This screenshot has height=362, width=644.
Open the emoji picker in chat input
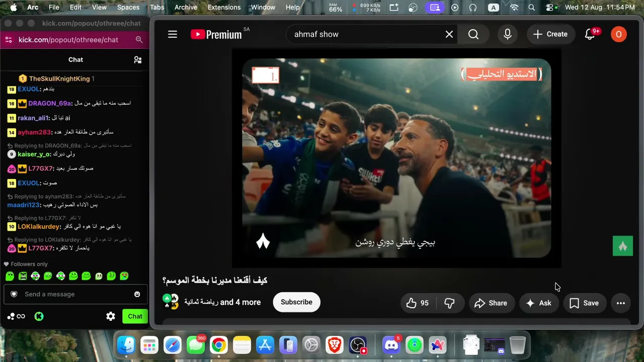point(137,294)
